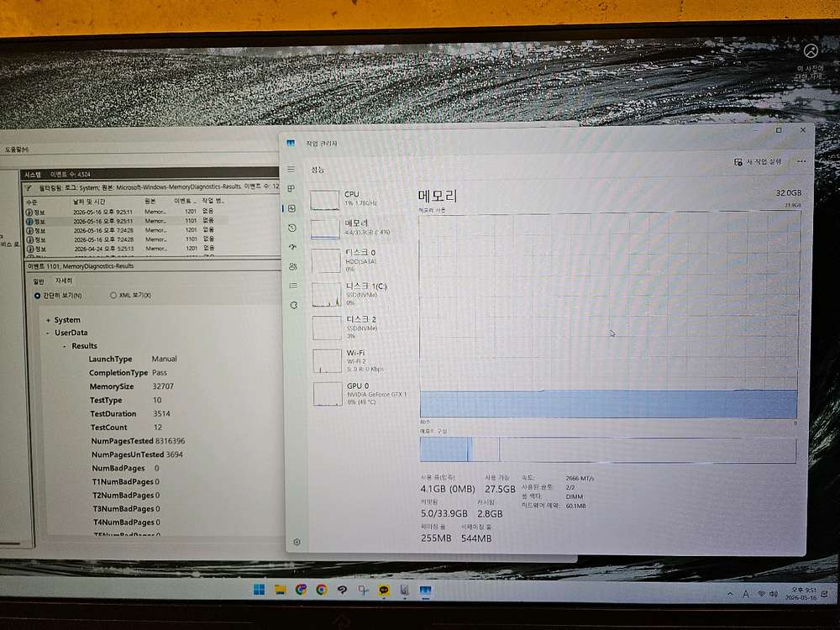Image resolution: width=840 pixels, height=630 pixels.
Task: Open Event Viewer taskbar icon
Action: point(405,591)
